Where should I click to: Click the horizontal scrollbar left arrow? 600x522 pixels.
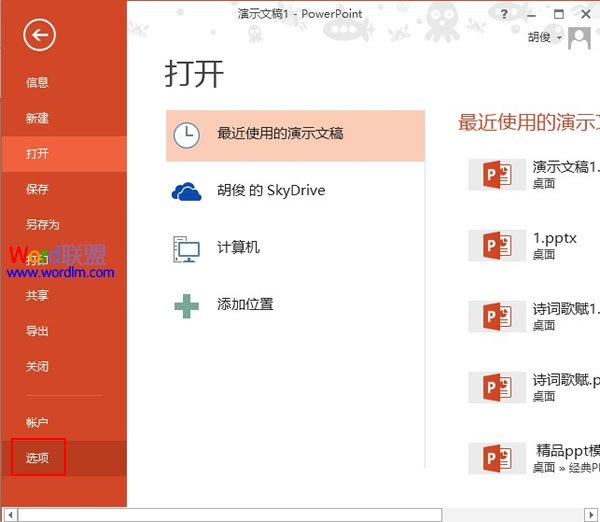tap(10, 515)
